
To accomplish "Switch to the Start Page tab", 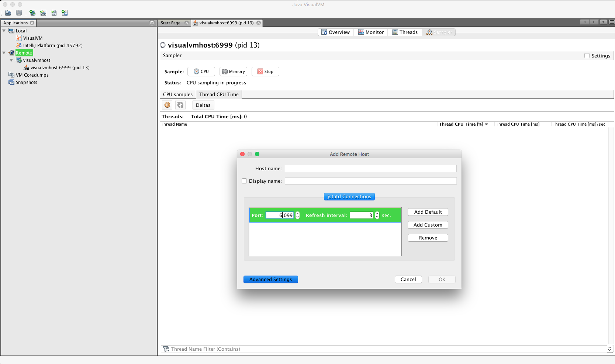I will pos(170,23).
